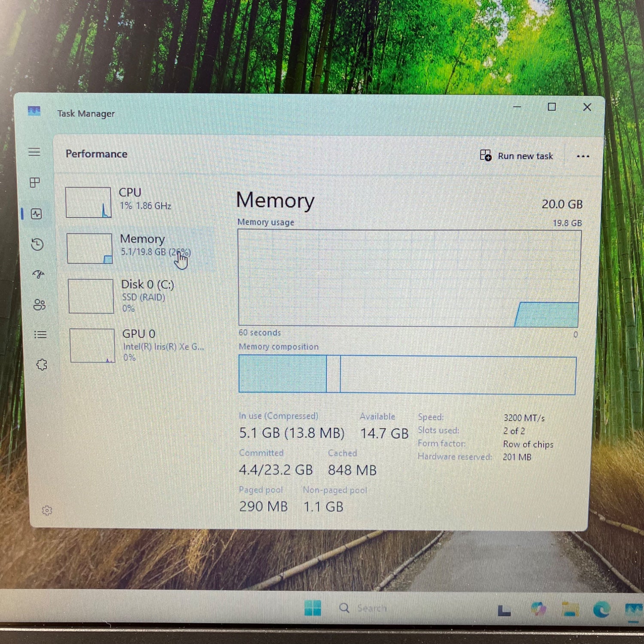
Task: Select the Performance page icon in sidebar
Action: 36,214
